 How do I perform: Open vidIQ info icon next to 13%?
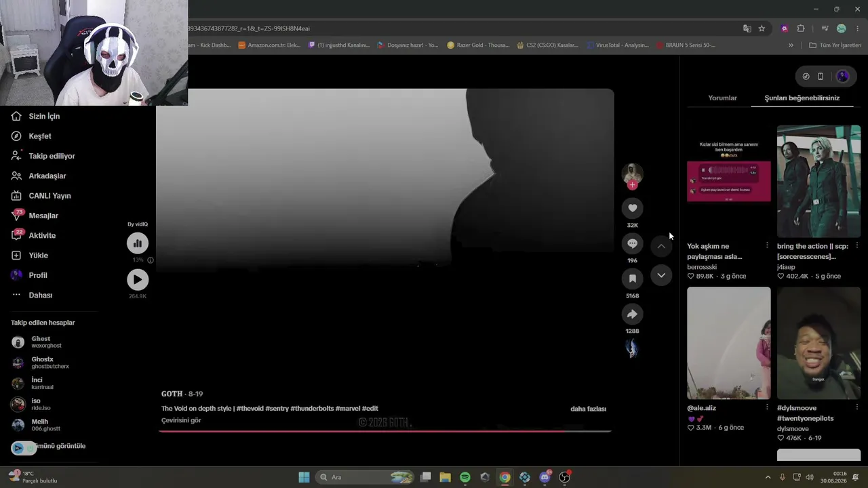click(151, 260)
